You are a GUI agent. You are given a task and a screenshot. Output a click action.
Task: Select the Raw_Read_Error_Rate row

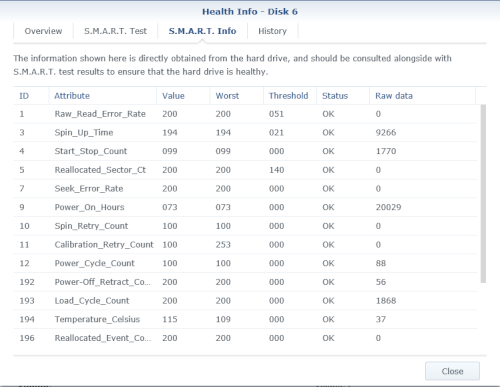[x=245, y=114]
